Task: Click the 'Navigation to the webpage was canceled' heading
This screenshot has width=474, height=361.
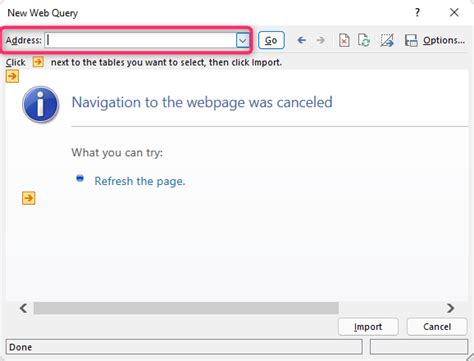Action: pos(202,102)
